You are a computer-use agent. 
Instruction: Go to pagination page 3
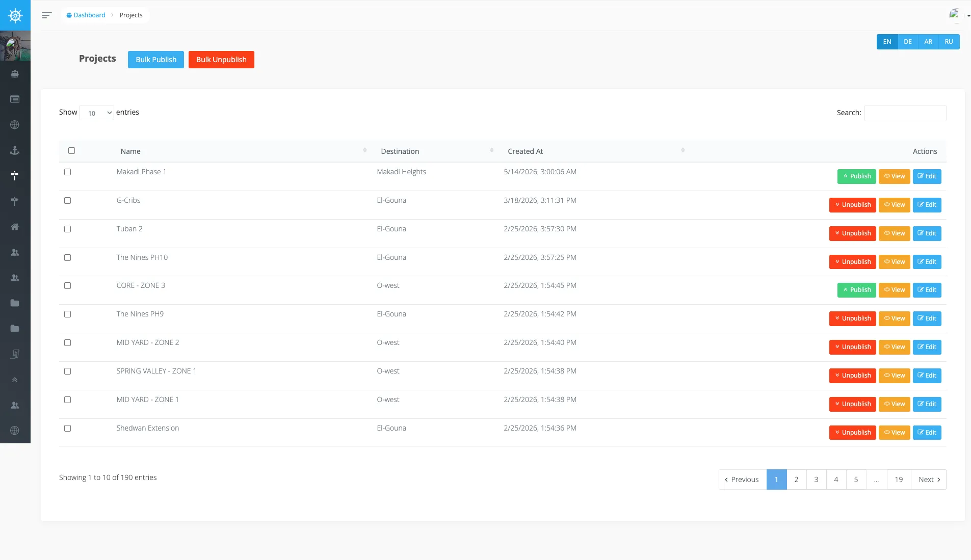pyautogui.click(x=816, y=479)
